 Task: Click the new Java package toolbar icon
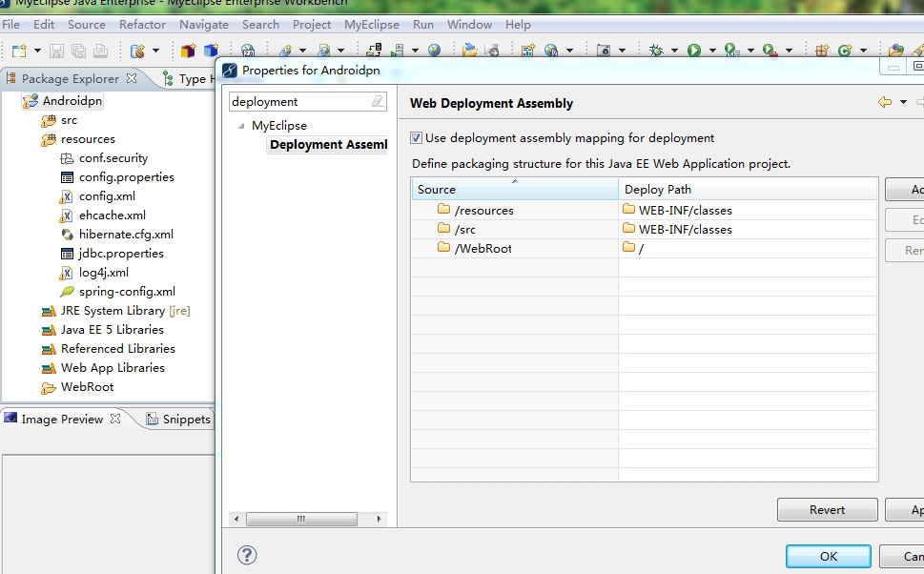(x=822, y=51)
